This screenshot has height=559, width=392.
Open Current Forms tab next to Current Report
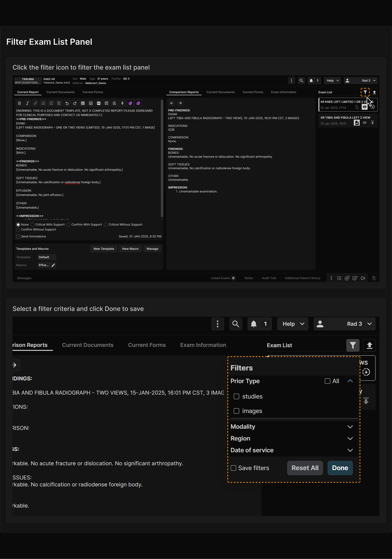(93, 92)
